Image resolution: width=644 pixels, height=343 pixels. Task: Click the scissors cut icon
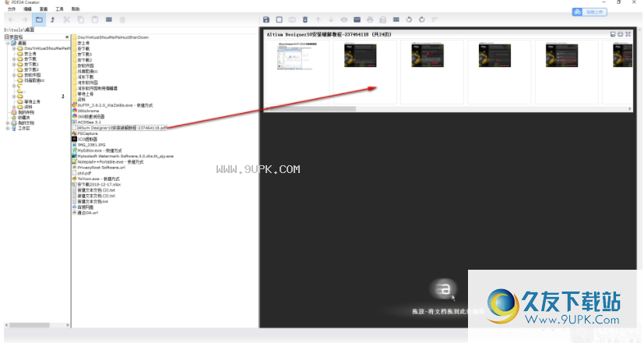[67, 19]
